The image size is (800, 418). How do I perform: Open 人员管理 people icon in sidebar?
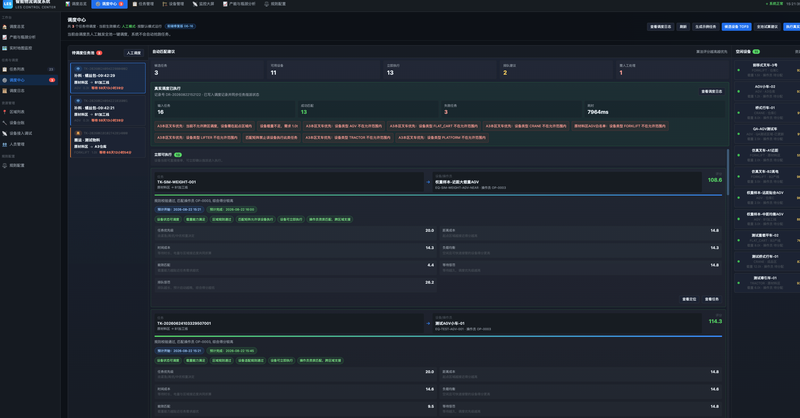(5, 144)
